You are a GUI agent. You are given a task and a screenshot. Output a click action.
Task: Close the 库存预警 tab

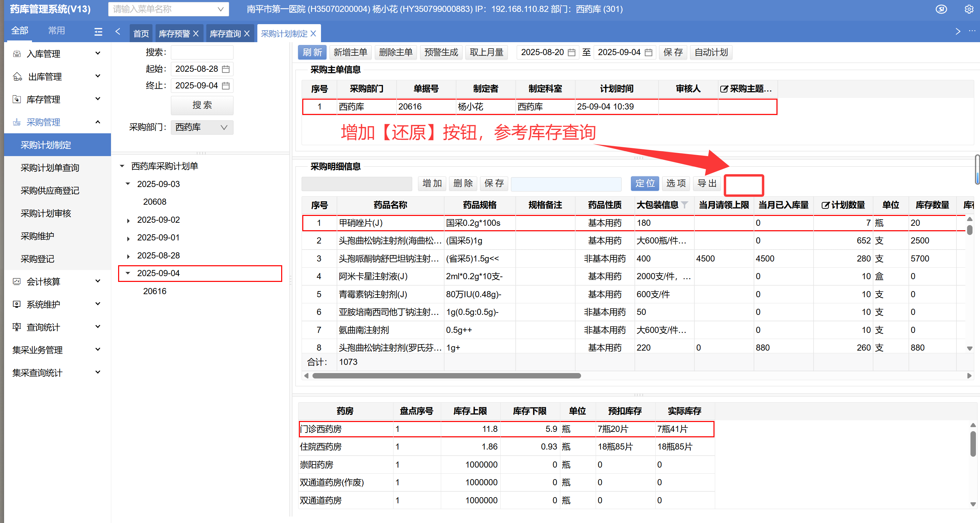click(x=196, y=34)
